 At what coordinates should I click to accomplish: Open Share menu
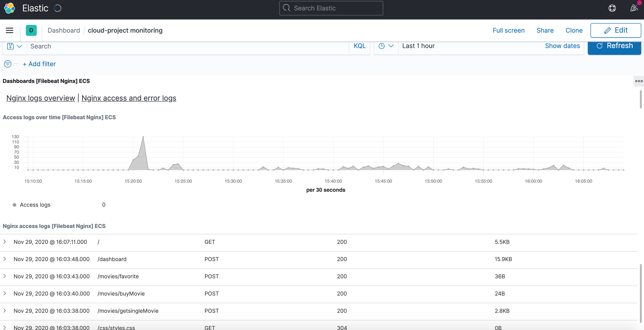(x=545, y=30)
